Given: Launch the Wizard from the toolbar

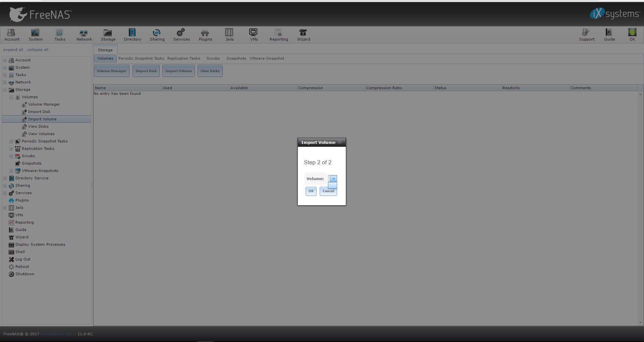Looking at the screenshot, I should point(304,35).
